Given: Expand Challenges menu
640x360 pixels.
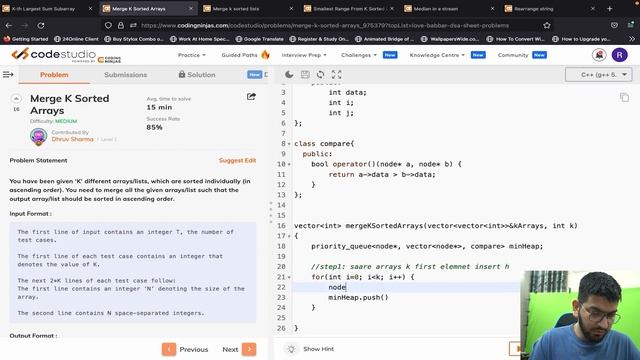Looking at the screenshot, I should pyautogui.click(x=359, y=55).
